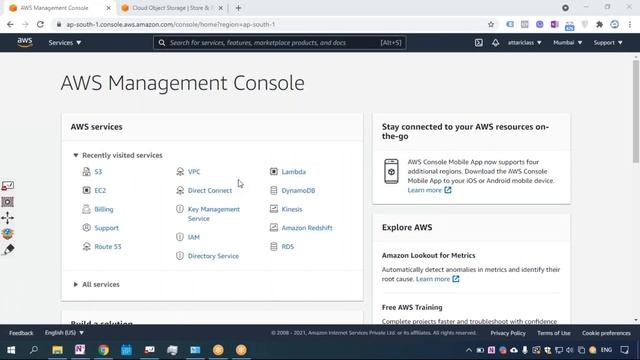Click the Kinesis service icon
This screenshot has width=640, height=360.
pyautogui.click(x=274, y=209)
